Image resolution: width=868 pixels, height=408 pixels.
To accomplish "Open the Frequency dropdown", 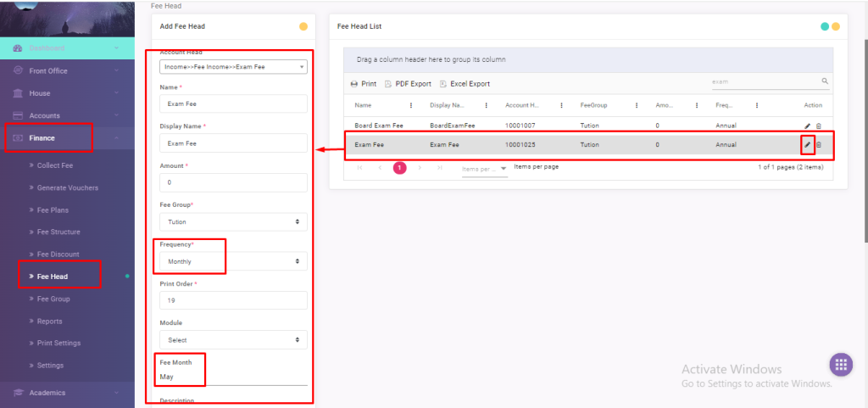I will pyautogui.click(x=233, y=261).
